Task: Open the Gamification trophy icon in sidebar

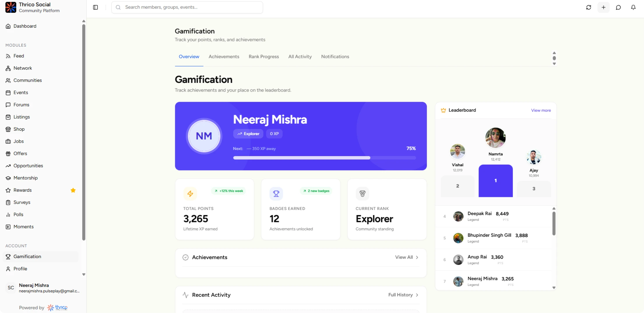Action: tap(8, 257)
